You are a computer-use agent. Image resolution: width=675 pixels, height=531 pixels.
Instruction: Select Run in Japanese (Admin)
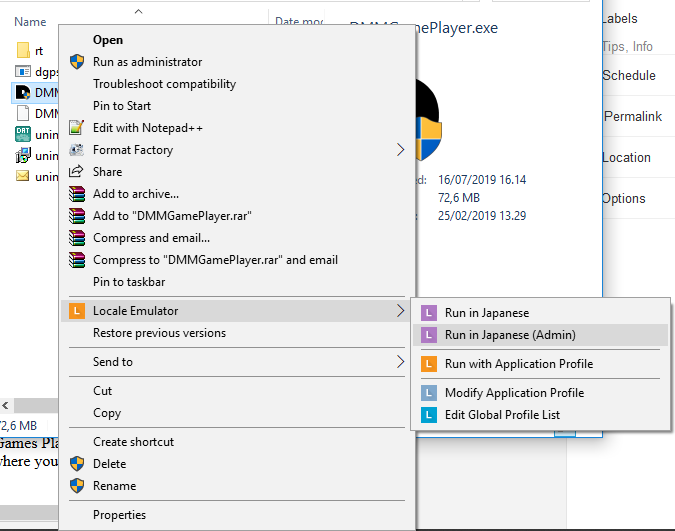click(x=510, y=335)
